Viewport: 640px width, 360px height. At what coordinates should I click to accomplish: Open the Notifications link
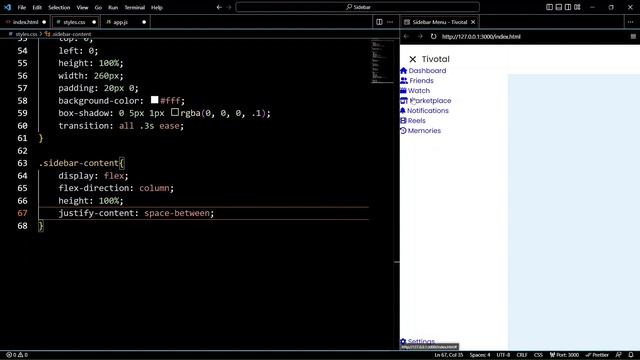pos(428,111)
